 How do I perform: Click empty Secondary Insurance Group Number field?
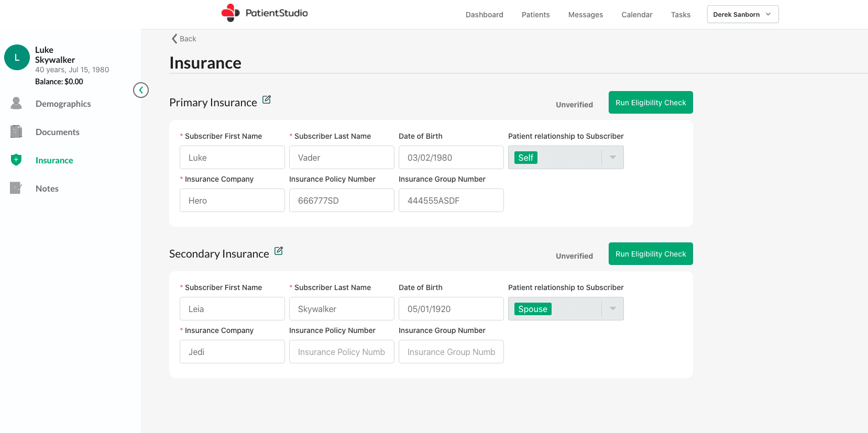[451, 352]
